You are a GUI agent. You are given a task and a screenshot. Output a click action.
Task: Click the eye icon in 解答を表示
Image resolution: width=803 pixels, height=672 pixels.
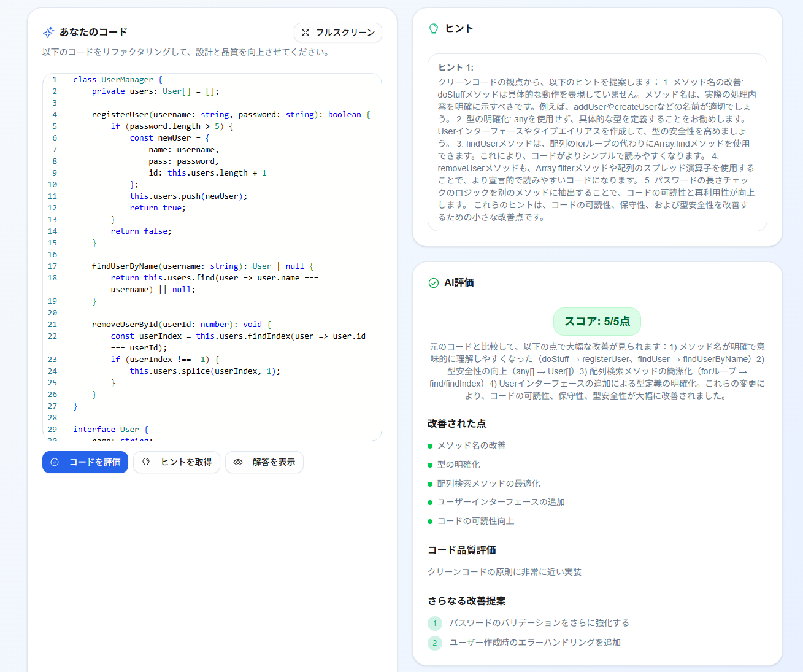pos(238,462)
